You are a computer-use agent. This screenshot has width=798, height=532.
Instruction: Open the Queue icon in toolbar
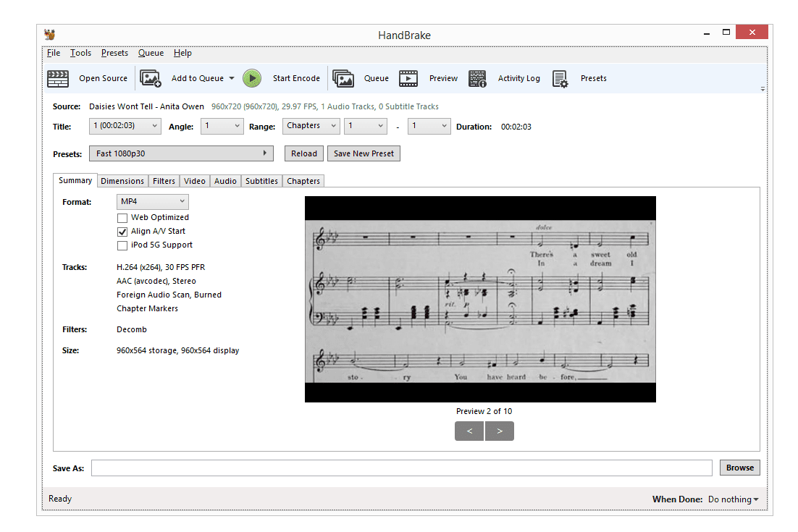(343, 78)
